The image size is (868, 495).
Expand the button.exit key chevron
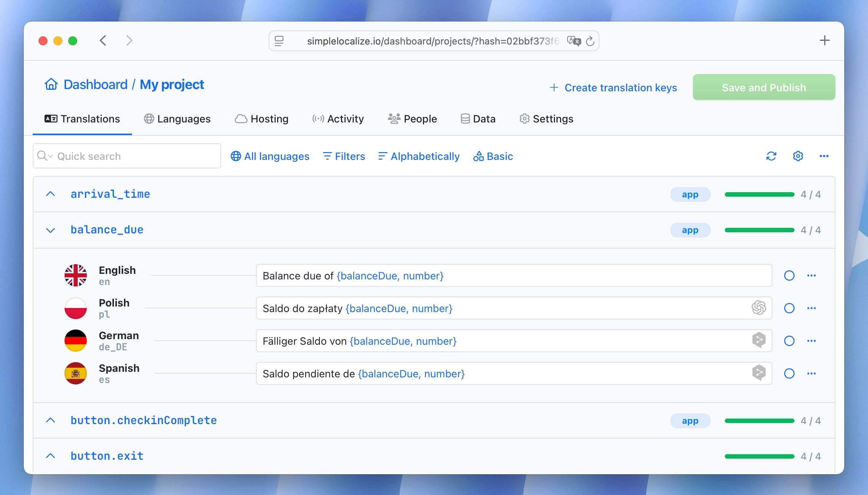pos(50,456)
